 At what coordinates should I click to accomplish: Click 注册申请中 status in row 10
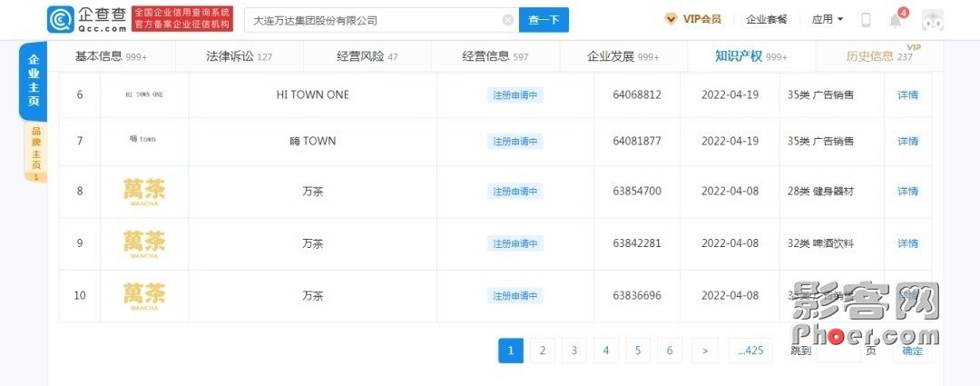coord(515,295)
